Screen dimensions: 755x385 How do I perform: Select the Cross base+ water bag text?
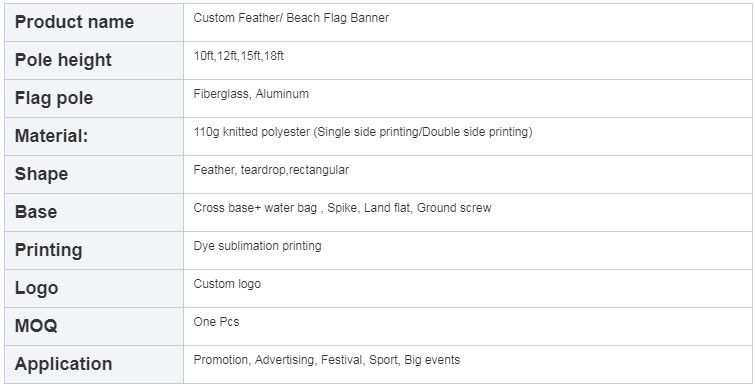[x=255, y=208]
